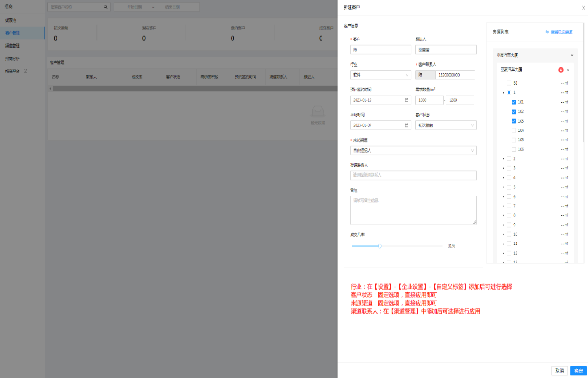Click the 潜在客户 statistic label
Image resolution: width=588 pixels, height=378 pixels.
[149, 28]
